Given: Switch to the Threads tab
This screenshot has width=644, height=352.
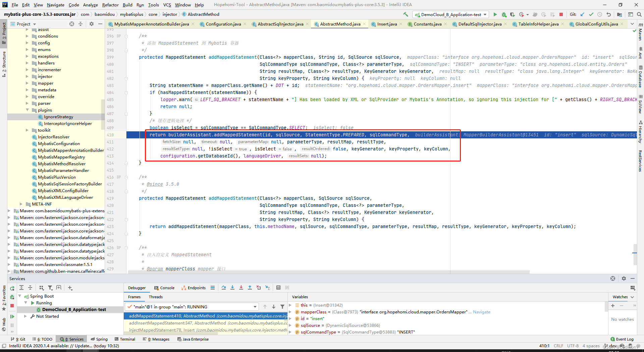Looking at the screenshot, I should pyautogui.click(x=156, y=297).
